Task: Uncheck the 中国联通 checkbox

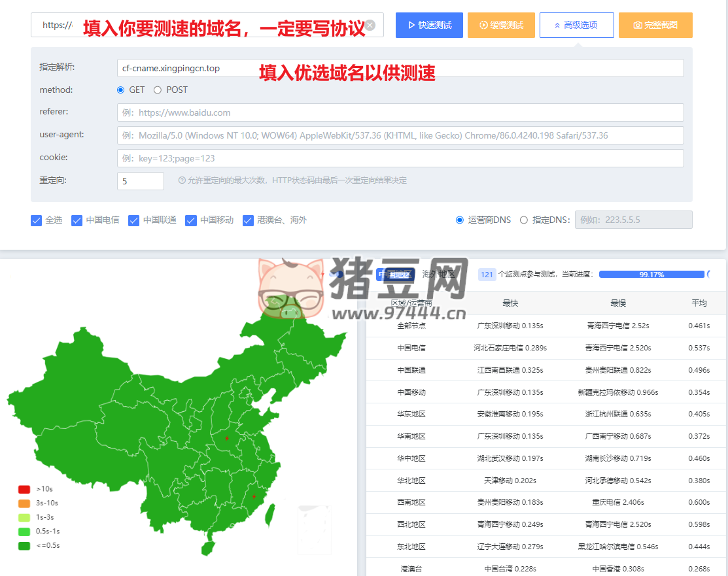Action: point(133,220)
